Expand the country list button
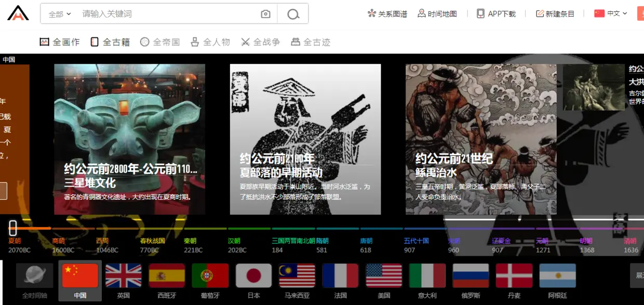This screenshot has height=305, width=644. coord(637,275)
